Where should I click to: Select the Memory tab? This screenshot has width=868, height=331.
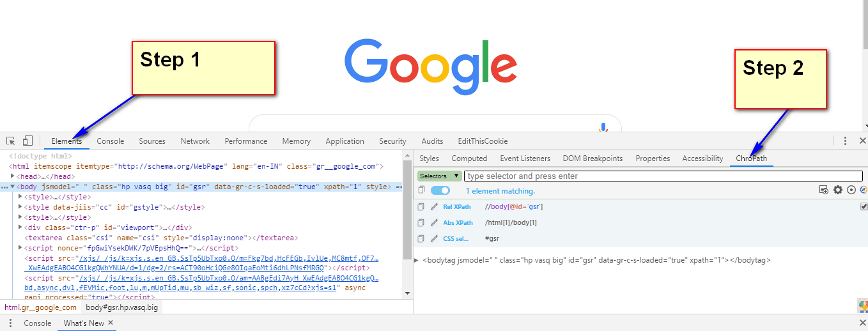point(297,141)
